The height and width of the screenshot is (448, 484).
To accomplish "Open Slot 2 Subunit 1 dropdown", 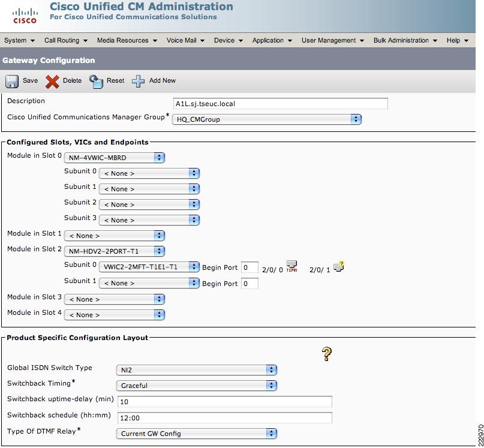I will 149,283.
